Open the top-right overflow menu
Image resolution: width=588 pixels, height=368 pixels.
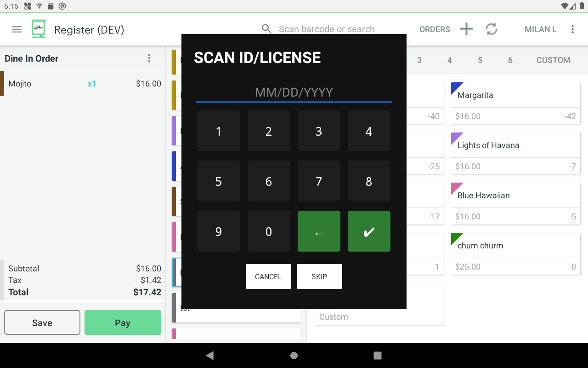(x=572, y=29)
